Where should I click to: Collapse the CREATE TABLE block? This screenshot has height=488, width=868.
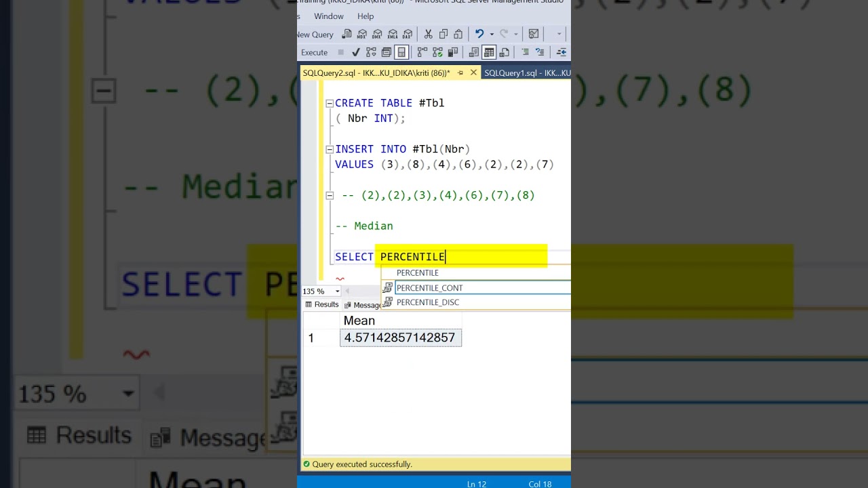pyautogui.click(x=330, y=104)
